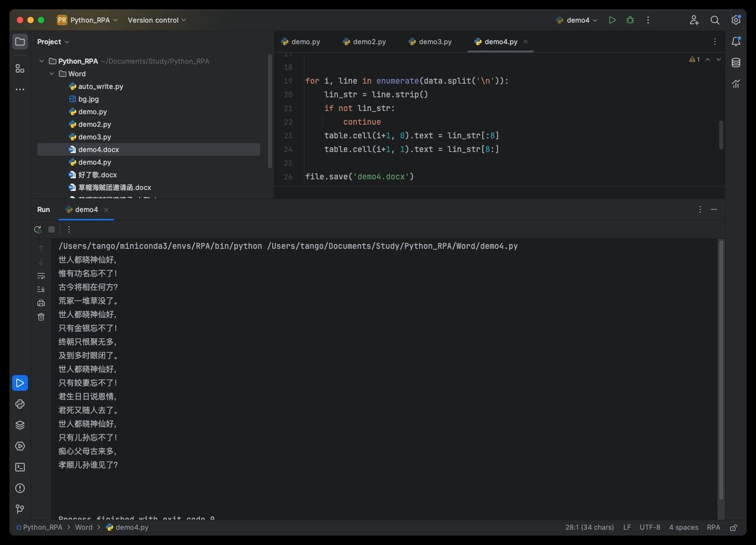Open the Services icon in sidebar

pyautogui.click(x=20, y=446)
